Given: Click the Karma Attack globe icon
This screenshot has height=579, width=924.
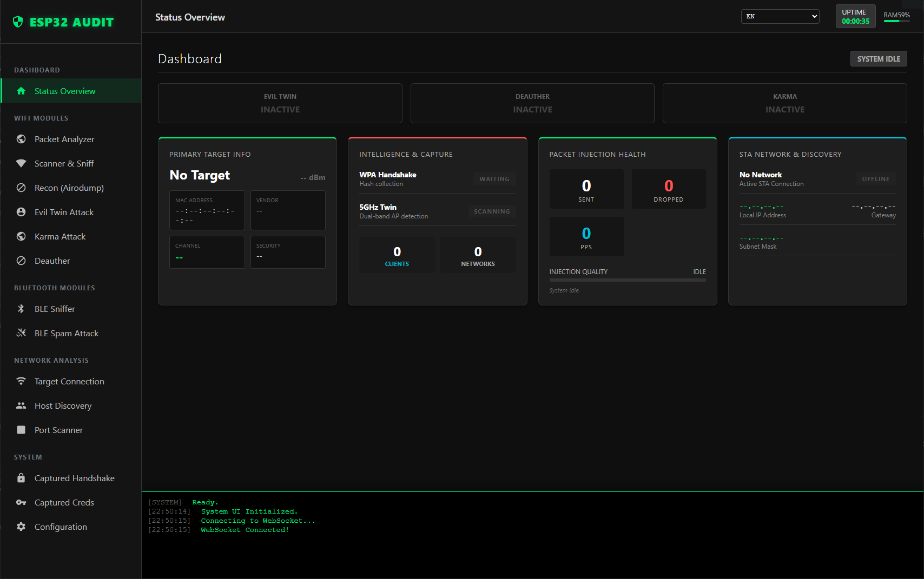Looking at the screenshot, I should click(21, 236).
